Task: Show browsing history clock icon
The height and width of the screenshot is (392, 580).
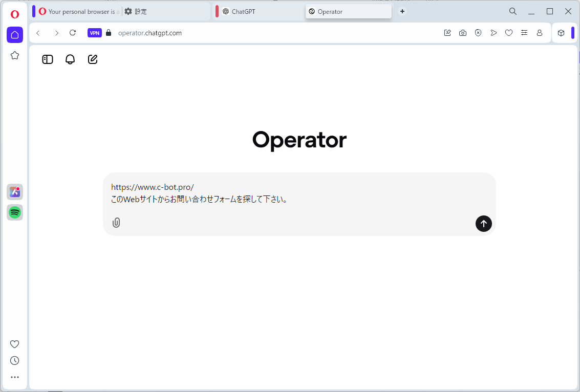Action: [x=14, y=361]
